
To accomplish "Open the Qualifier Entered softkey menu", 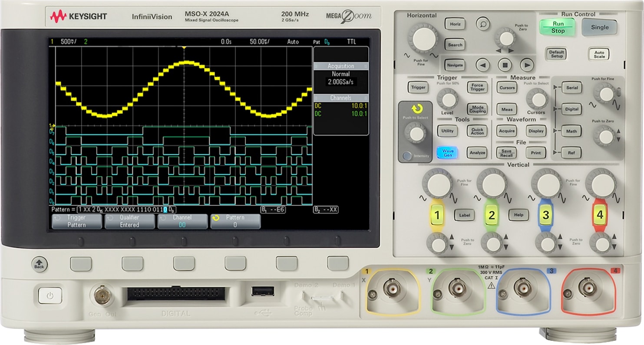I will tap(129, 222).
